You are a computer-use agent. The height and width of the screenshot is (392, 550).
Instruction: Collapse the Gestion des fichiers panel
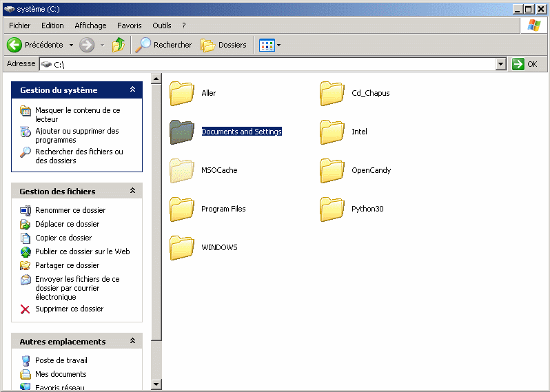pyautogui.click(x=132, y=191)
